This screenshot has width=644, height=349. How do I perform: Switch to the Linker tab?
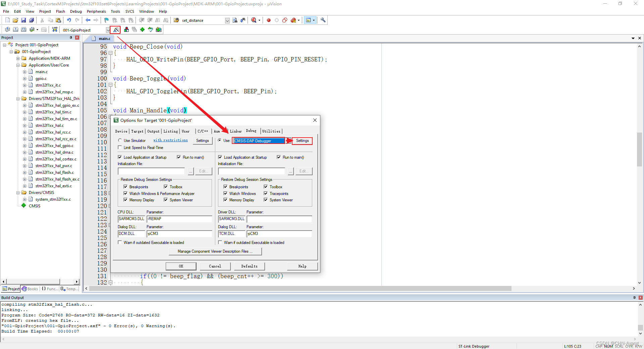coord(236,131)
